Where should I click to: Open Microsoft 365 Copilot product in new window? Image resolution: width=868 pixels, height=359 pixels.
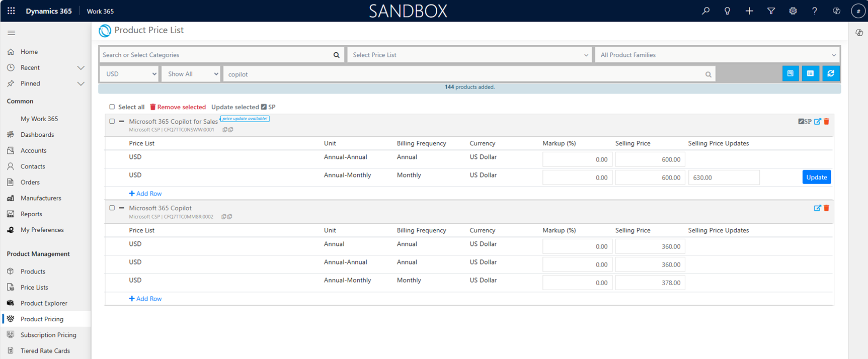click(818, 208)
